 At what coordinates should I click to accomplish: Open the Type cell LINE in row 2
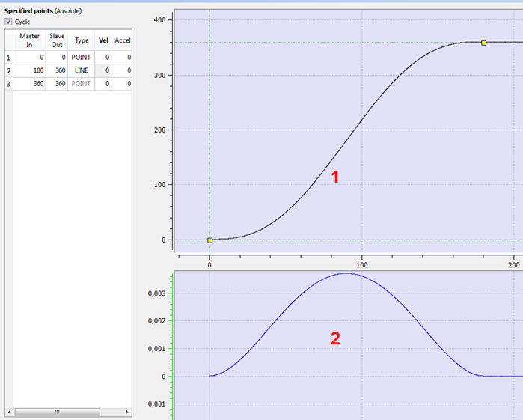tap(81, 70)
